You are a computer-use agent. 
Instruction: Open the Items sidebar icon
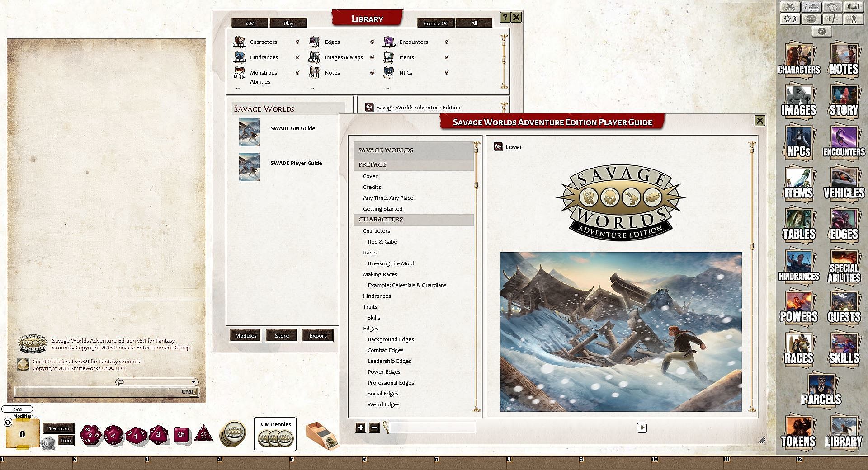point(799,183)
